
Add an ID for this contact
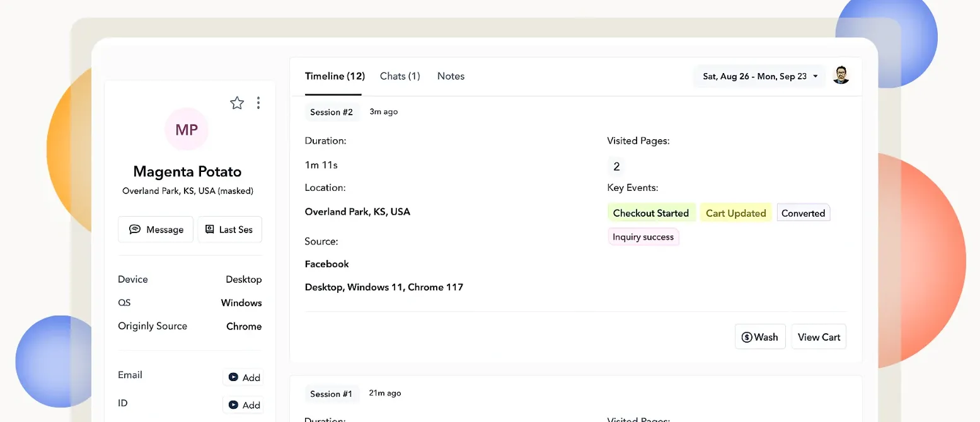point(243,405)
